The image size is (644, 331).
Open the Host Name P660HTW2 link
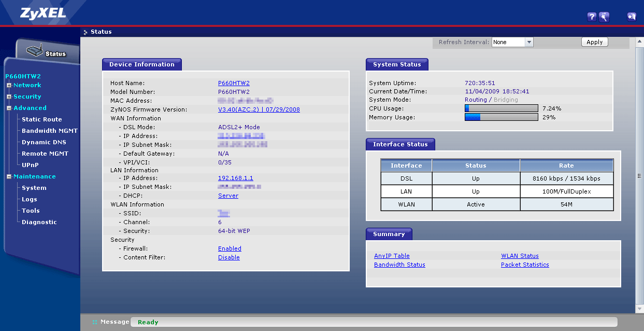pos(234,83)
